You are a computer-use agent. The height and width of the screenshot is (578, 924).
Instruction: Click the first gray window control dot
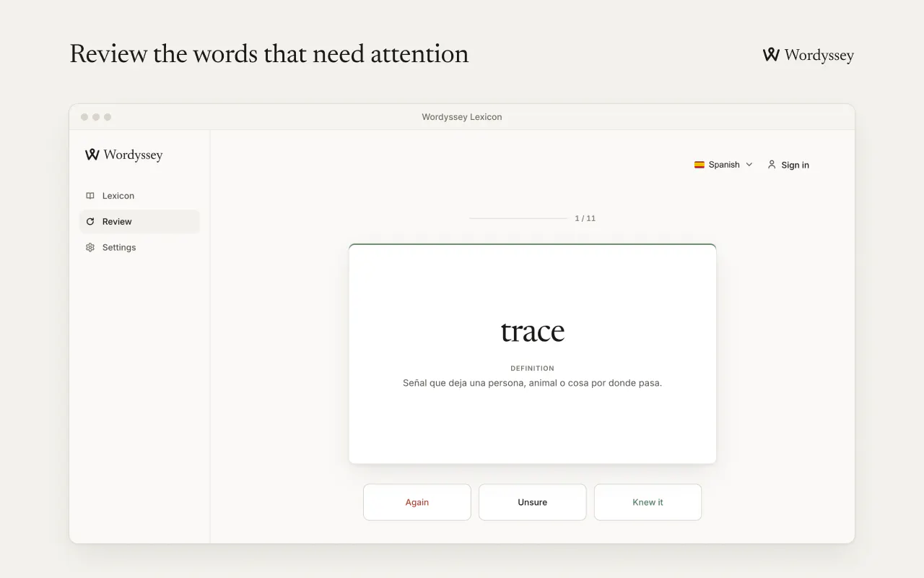point(84,117)
